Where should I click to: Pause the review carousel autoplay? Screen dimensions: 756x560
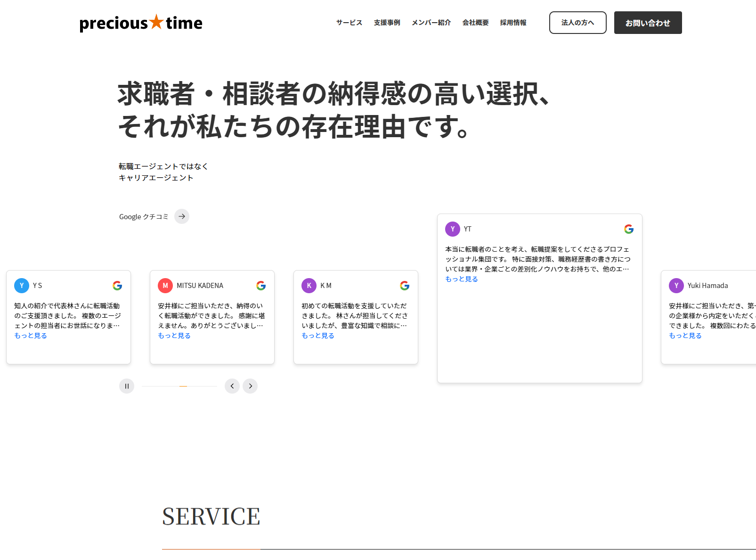coord(127,386)
